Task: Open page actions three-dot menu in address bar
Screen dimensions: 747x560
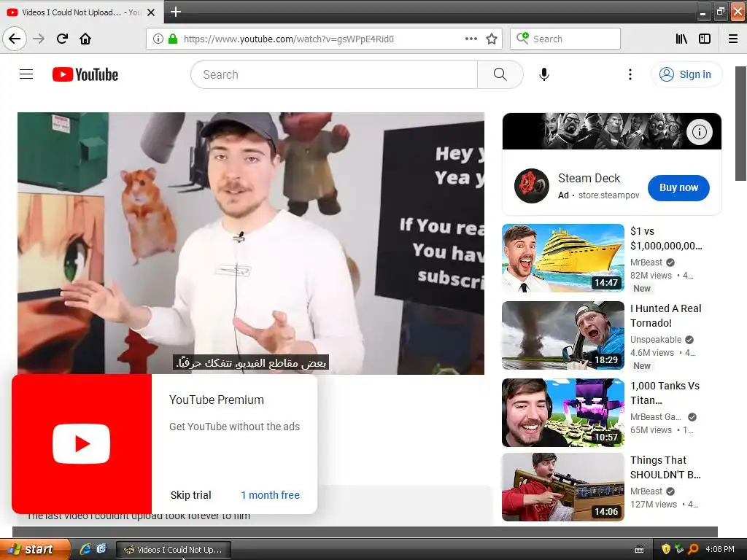Action: (471, 39)
